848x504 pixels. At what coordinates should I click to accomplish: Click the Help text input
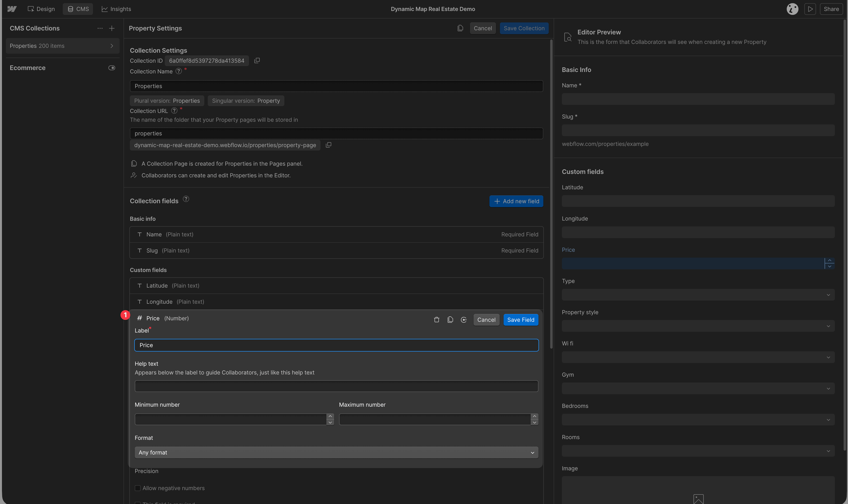336,386
